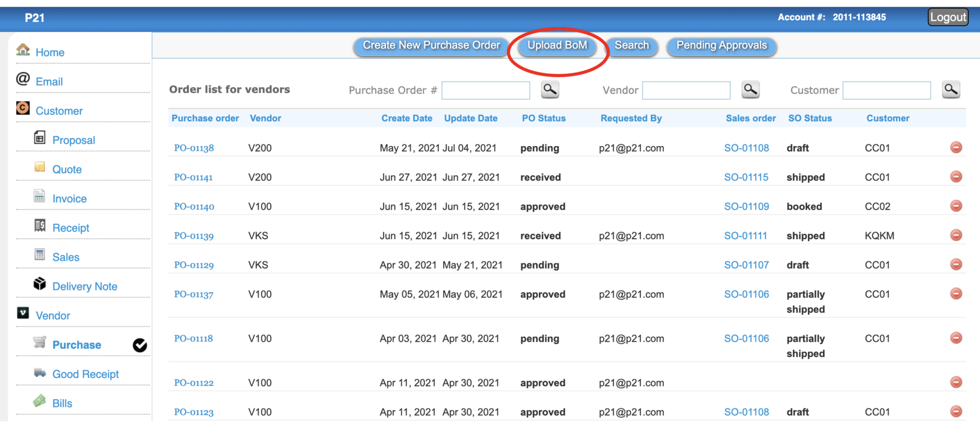
Task: Click the SO Status column header
Action: click(810, 118)
